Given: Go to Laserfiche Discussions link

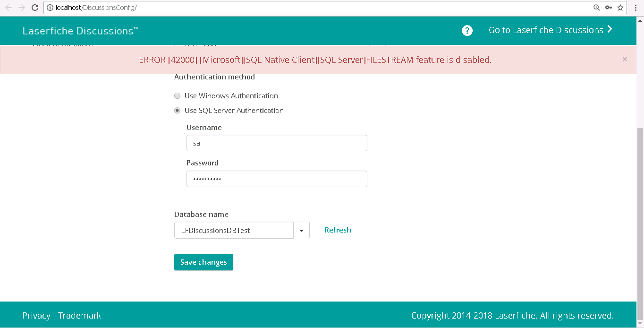Looking at the screenshot, I should (x=551, y=30).
